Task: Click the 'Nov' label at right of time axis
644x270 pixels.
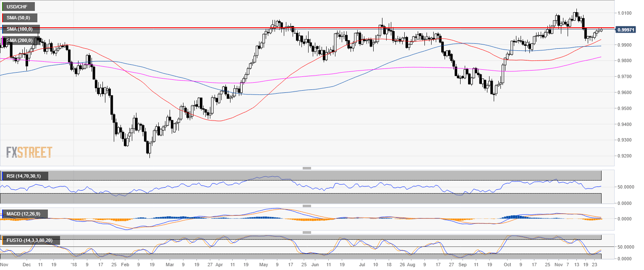Action: click(x=558, y=265)
